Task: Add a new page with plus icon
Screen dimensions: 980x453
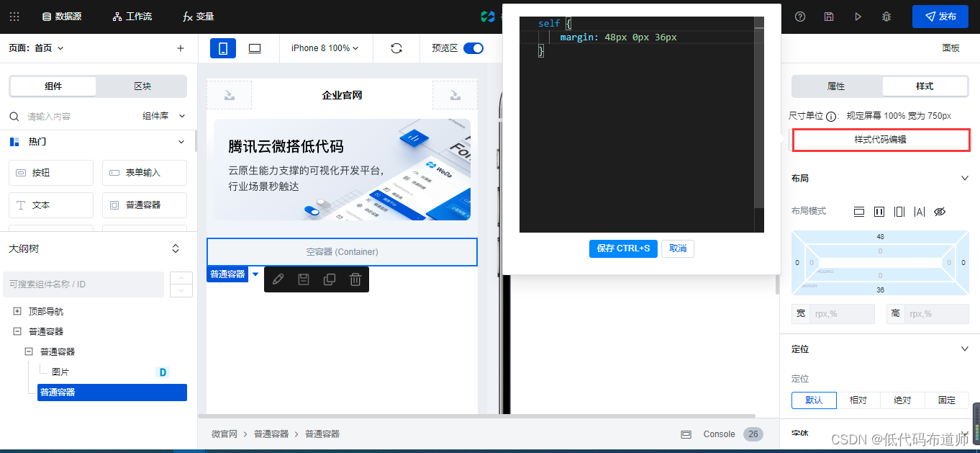Action: pos(181,48)
